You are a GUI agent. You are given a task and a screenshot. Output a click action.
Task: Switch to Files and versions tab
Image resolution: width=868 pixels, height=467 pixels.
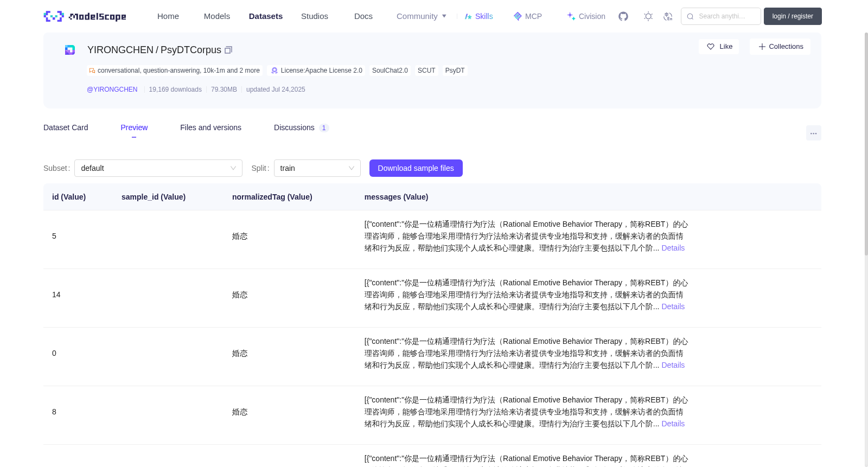point(210,127)
